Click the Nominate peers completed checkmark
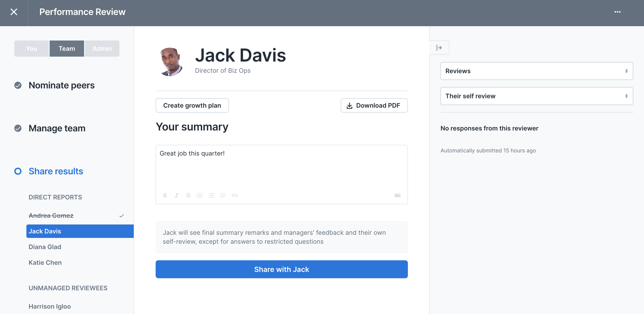The width and height of the screenshot is (644, 314). pyautogui.click(x=18, y=85)
